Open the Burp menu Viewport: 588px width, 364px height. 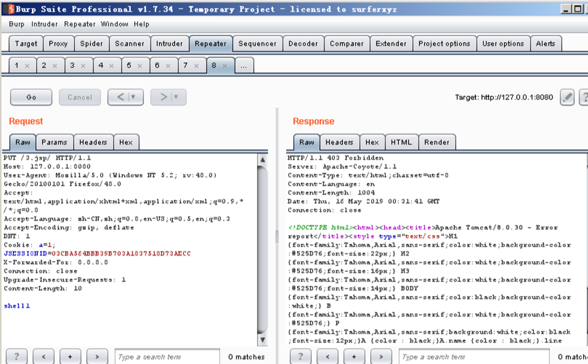coord(16,24)
